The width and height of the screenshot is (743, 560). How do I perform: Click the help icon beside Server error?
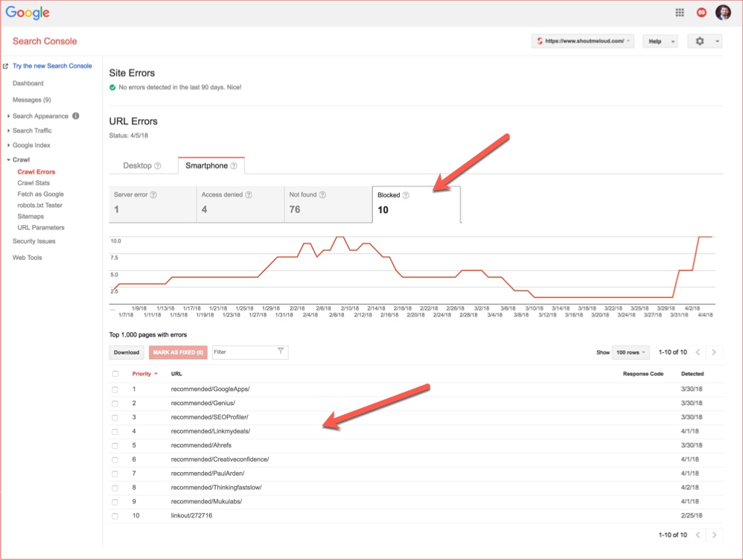[154, 194]
